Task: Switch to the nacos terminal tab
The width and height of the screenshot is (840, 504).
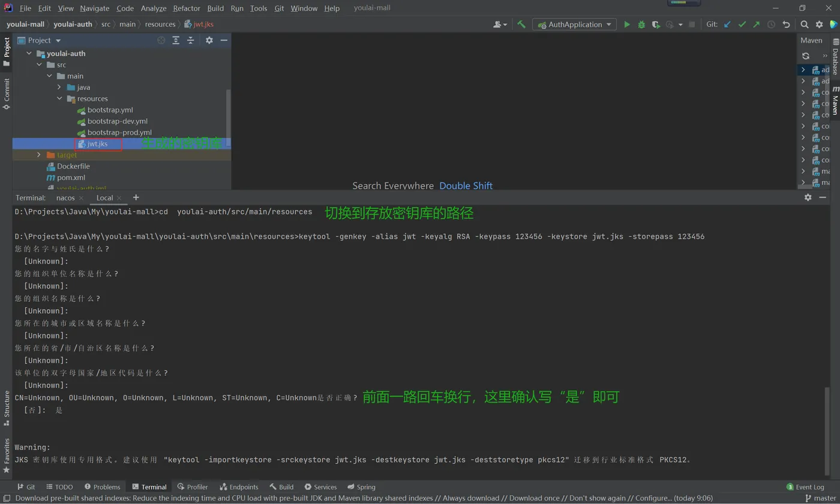Action: (65, 198)
